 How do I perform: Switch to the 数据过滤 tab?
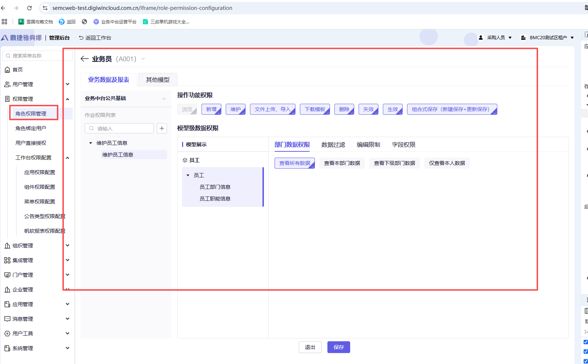click(x=333, y=145)
